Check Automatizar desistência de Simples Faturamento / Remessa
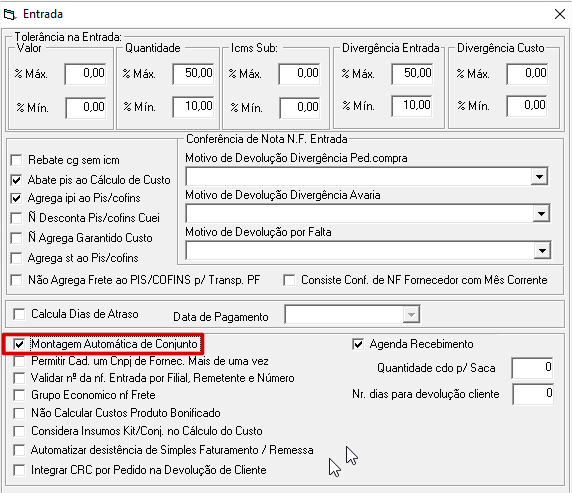Screen dimensions: 572x493 (19, 450)
